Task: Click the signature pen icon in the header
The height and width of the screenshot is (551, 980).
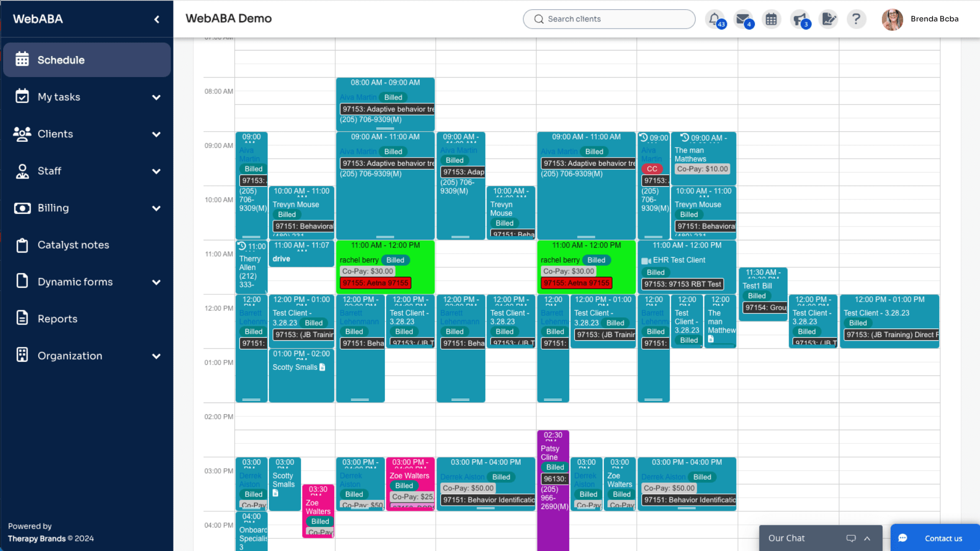Action: tap(828, 19)
